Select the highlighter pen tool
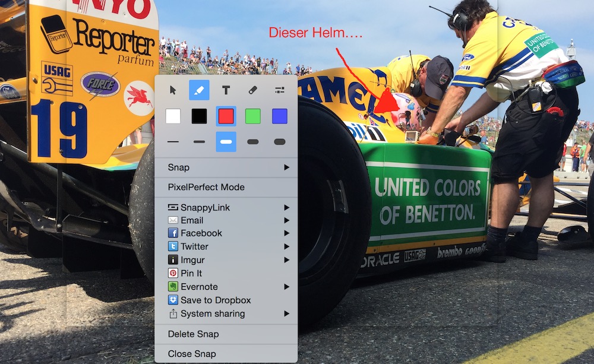594x364 pixels. click(x=199, y=90)
